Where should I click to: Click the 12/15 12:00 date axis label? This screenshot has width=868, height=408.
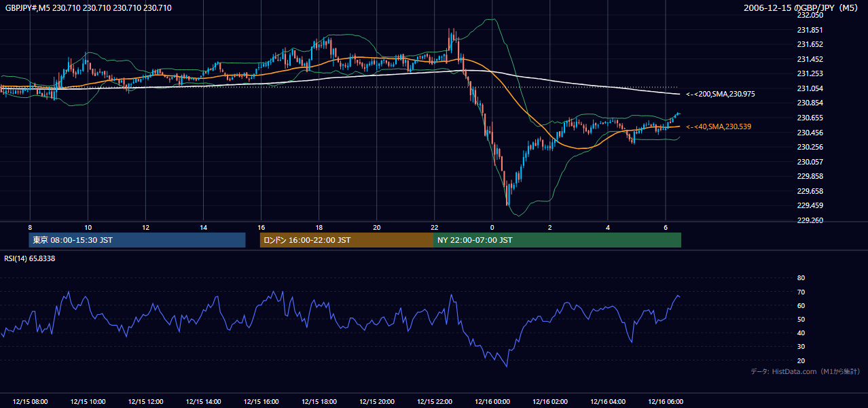[x=145, y=402]
